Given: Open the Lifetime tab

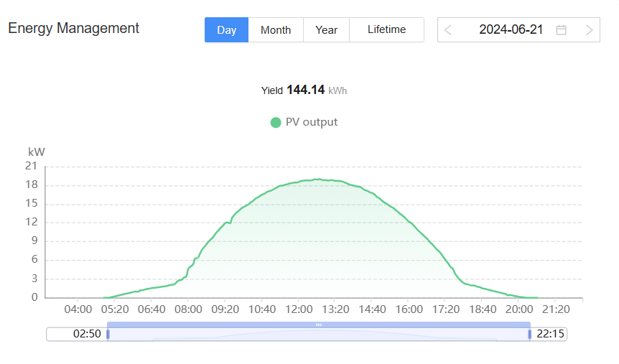Looking at the screenshot, I should (386, 29).
